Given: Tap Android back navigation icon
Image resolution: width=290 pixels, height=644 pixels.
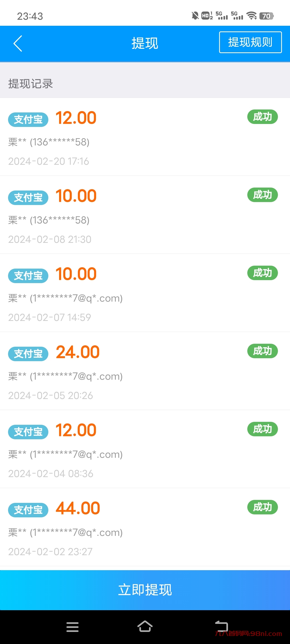Looking at the screenshot, I should [x=221, y=626].
